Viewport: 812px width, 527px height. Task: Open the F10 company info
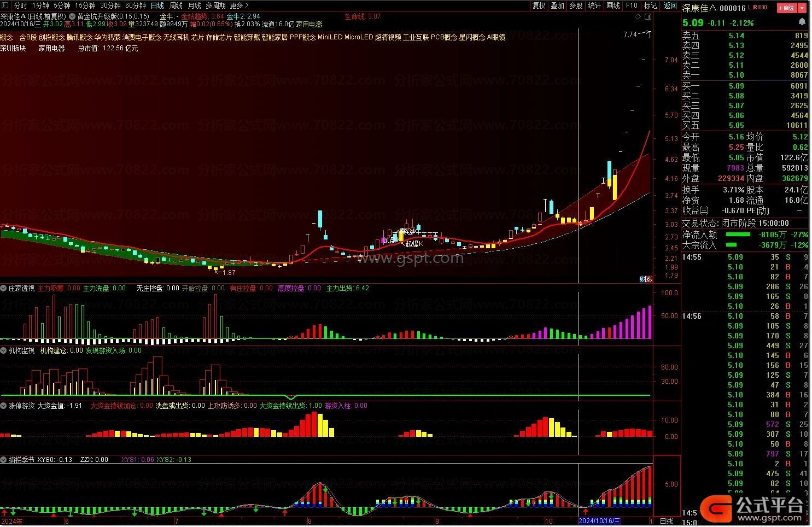click(x=632, y=5)
